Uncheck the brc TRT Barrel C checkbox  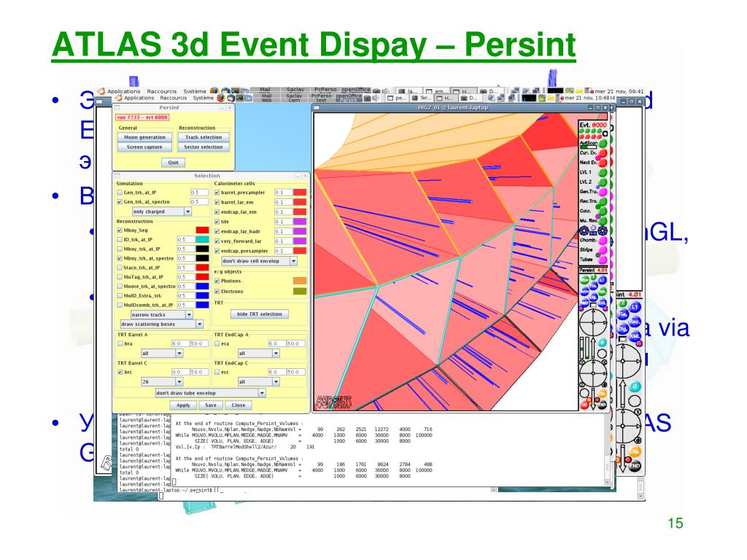120,373
